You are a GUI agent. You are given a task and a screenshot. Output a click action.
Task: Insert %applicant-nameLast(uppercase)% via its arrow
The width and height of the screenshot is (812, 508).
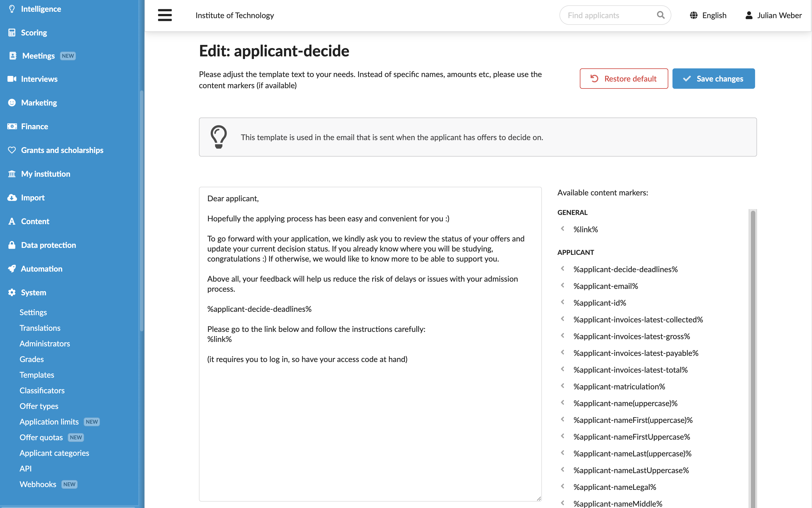[x=563, y=453]
